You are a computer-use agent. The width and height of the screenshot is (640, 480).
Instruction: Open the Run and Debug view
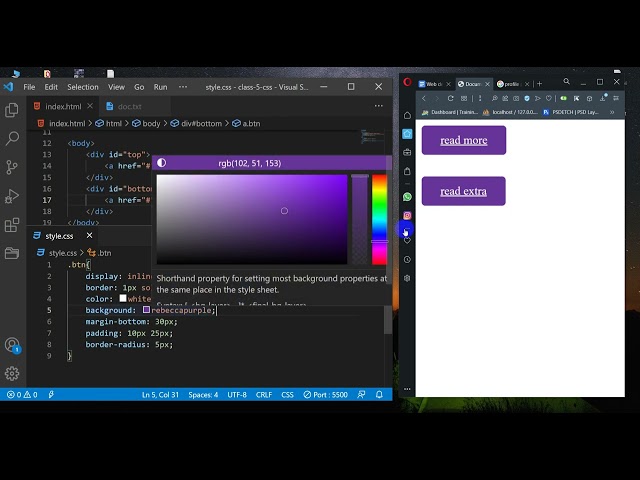click(12, 196)
